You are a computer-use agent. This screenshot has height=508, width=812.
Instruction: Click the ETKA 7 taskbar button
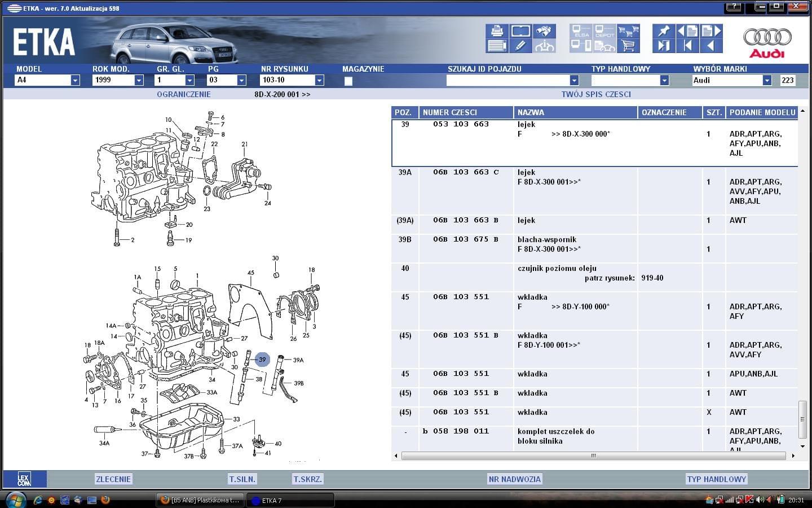290,500
